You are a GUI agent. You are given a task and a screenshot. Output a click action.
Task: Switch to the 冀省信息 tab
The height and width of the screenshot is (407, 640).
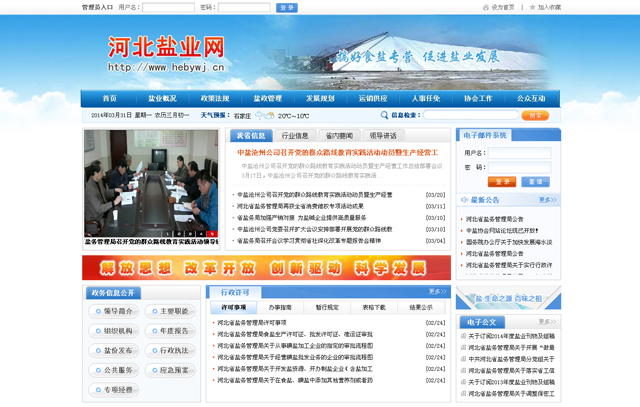pos(251,136)
